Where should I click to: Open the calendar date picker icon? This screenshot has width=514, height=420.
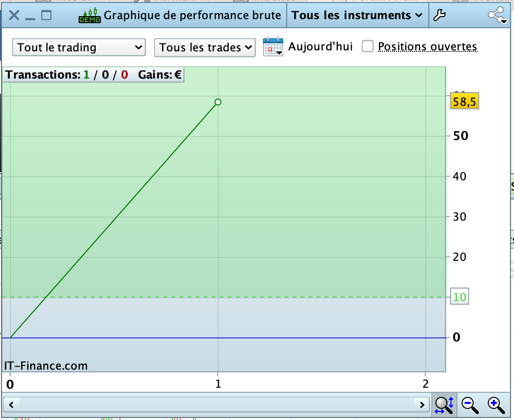pyautogui.click(x=273, y=47)
